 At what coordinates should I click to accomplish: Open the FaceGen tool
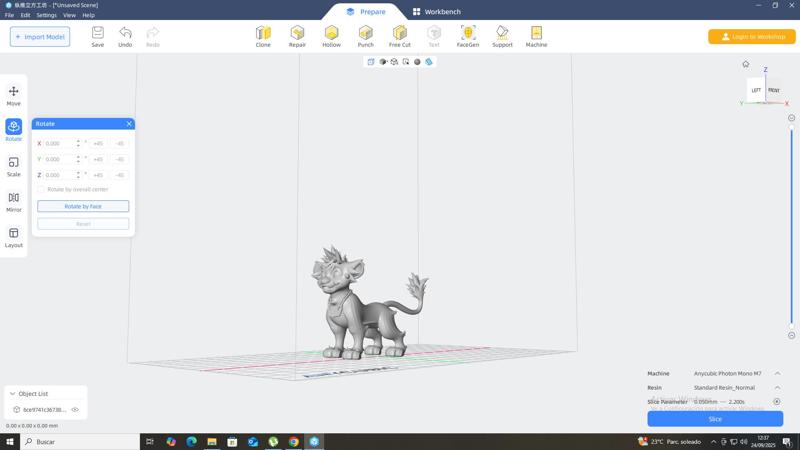coord(468,37)
